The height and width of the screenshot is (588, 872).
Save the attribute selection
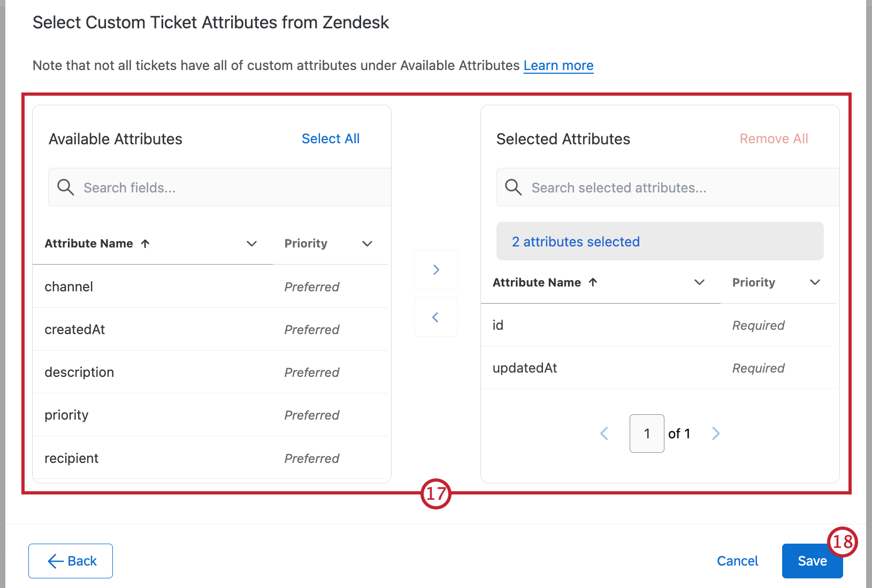pyautogui.click(x=812, y=561)
